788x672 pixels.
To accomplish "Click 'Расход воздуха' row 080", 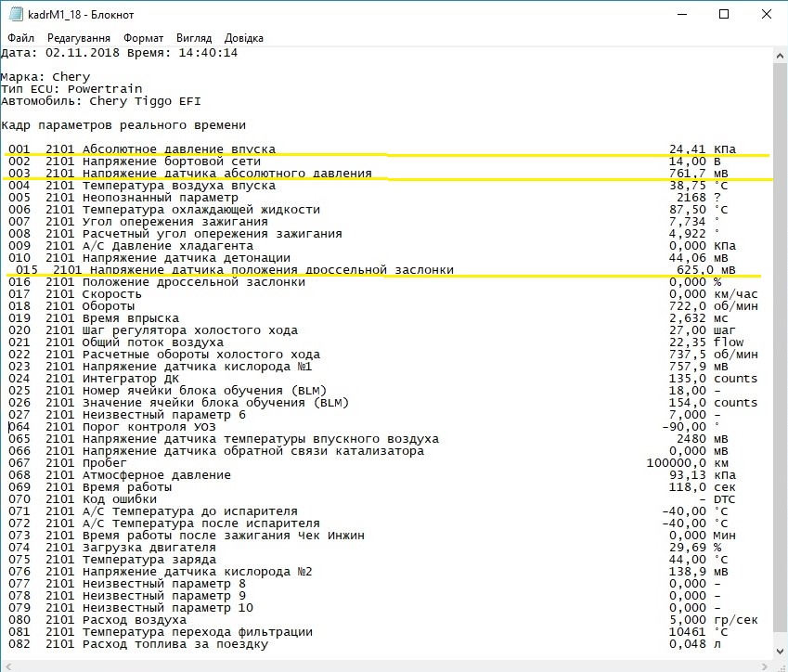I will [x=383, y=620].
